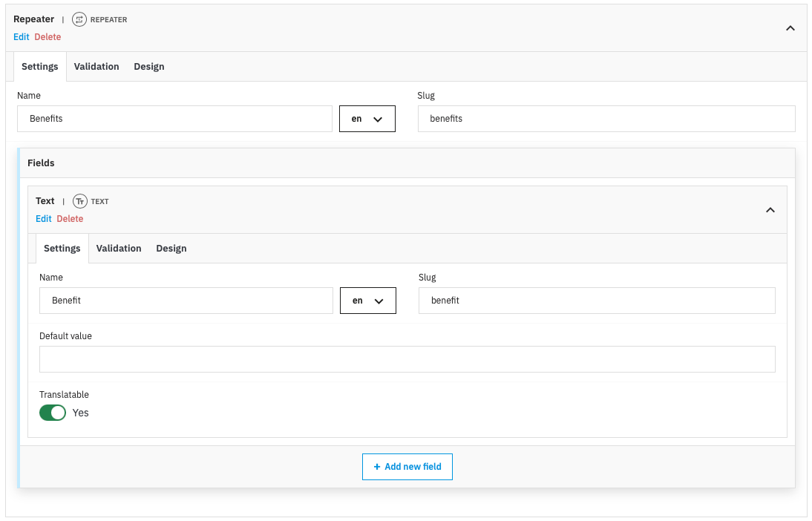The width and height of the screenshot is (812, 521).
Task: Collapse the nested Text field panel
Action: click(770, 210)
